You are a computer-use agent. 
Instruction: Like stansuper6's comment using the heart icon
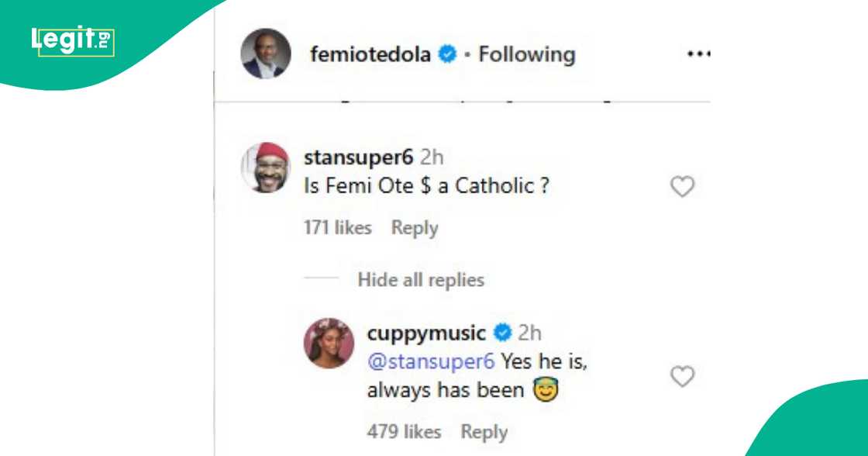pyautogui.click(x=683, y=186)
